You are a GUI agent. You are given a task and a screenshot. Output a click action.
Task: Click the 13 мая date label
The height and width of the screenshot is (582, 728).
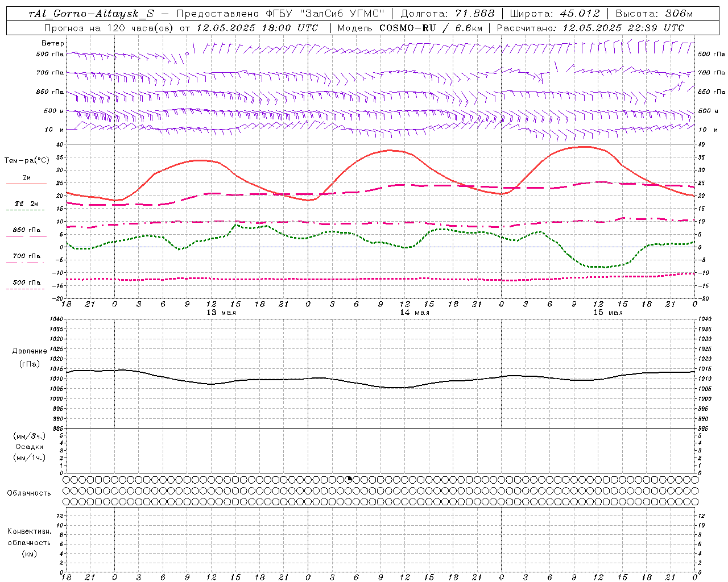point(221,313)
